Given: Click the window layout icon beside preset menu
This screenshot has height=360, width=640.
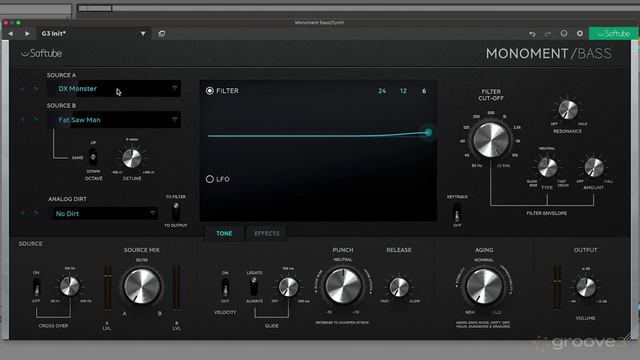Looking at the screenshot, I should (x=162, y=33).
